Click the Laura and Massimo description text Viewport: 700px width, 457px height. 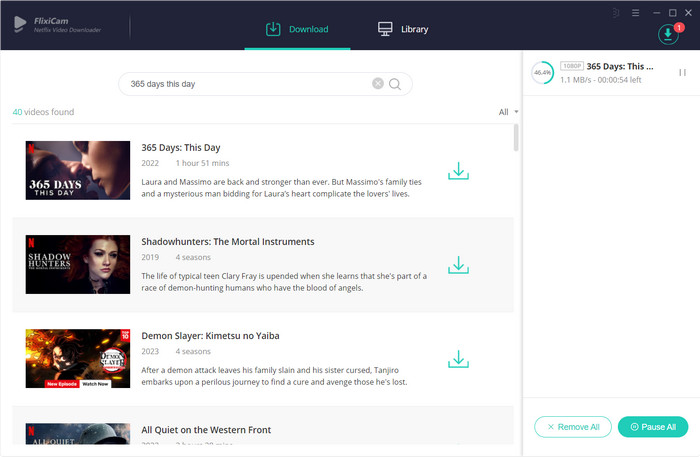[281, 188]
